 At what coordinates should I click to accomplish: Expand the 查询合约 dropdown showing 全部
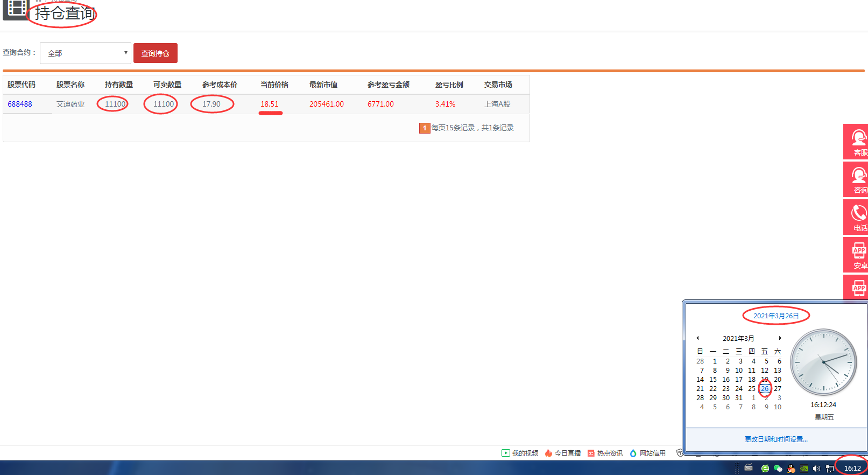(x=86, y=53)
